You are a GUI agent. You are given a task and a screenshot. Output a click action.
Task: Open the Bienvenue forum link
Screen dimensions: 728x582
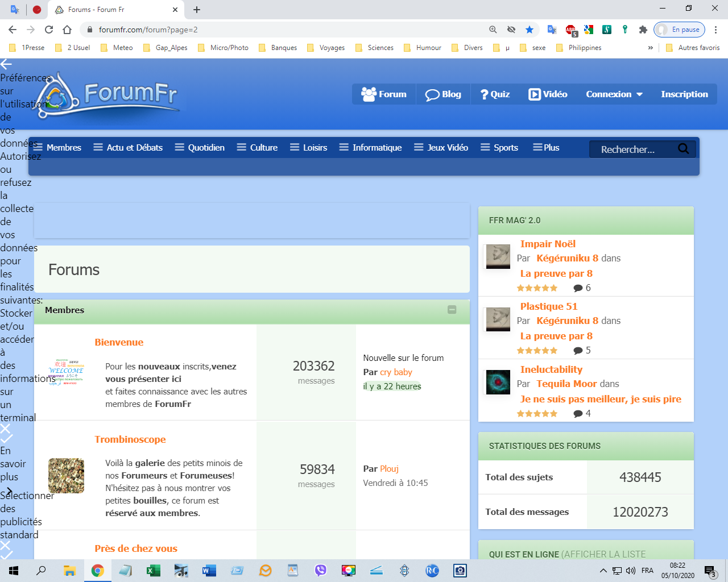119,342
